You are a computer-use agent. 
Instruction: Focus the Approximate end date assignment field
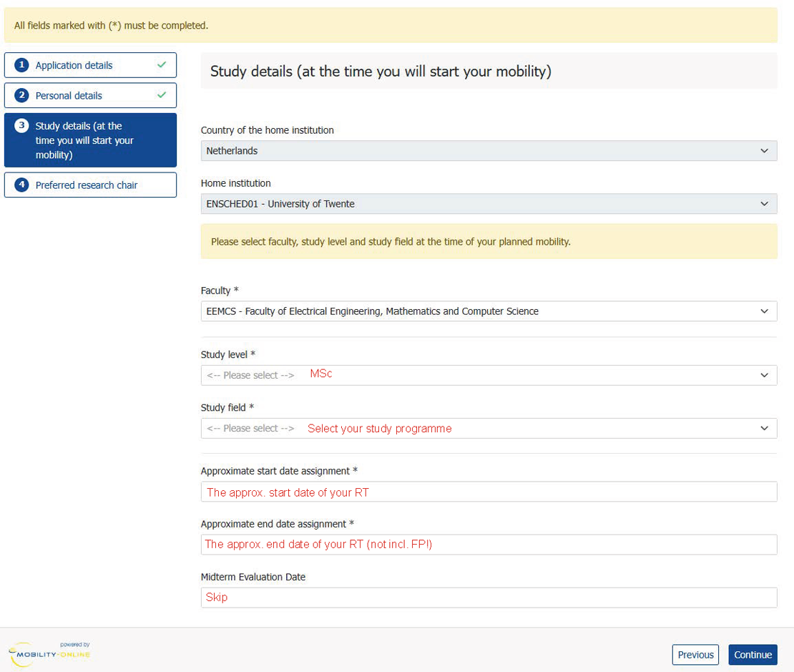click(x=489, y=545)
